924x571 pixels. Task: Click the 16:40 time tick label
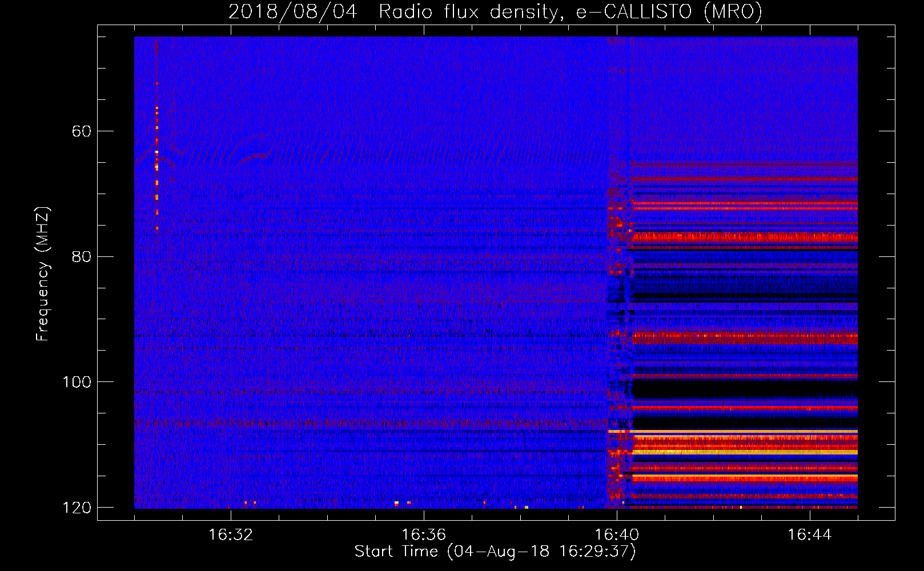[x=617, y=535]
